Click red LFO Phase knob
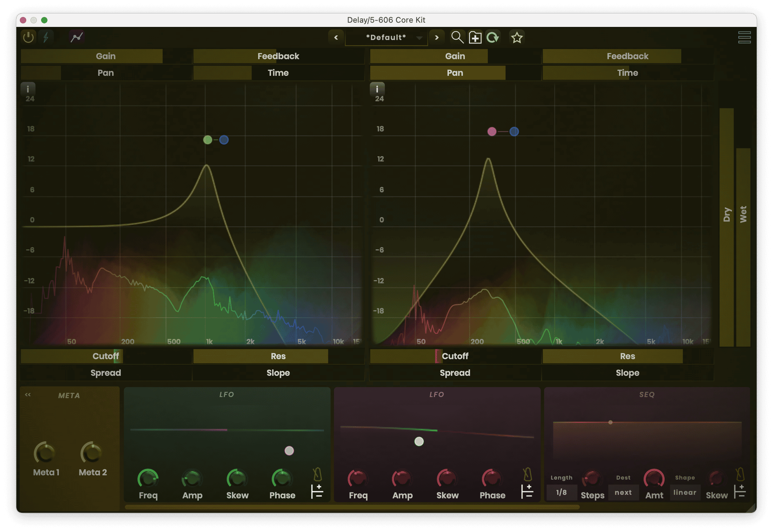This screenshot has height=532, width=773. [x=492, y=479]
